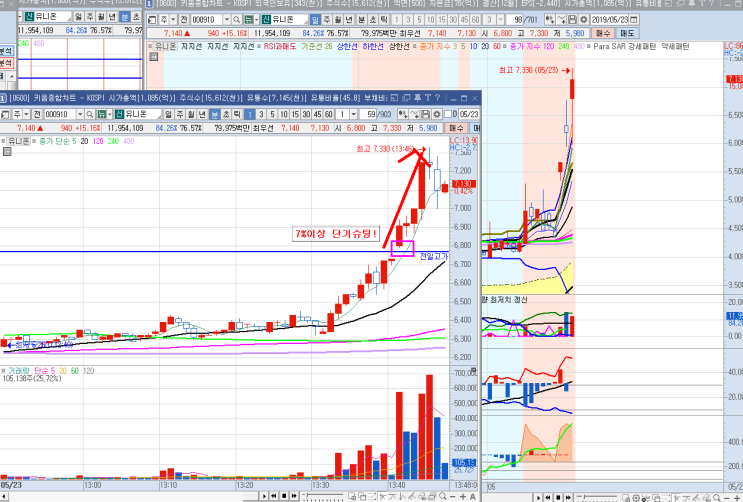The height and width of the screenshot is (502, 743).
Task: Play chart replay in front chart bottom bar
Action: coord(264,496)
